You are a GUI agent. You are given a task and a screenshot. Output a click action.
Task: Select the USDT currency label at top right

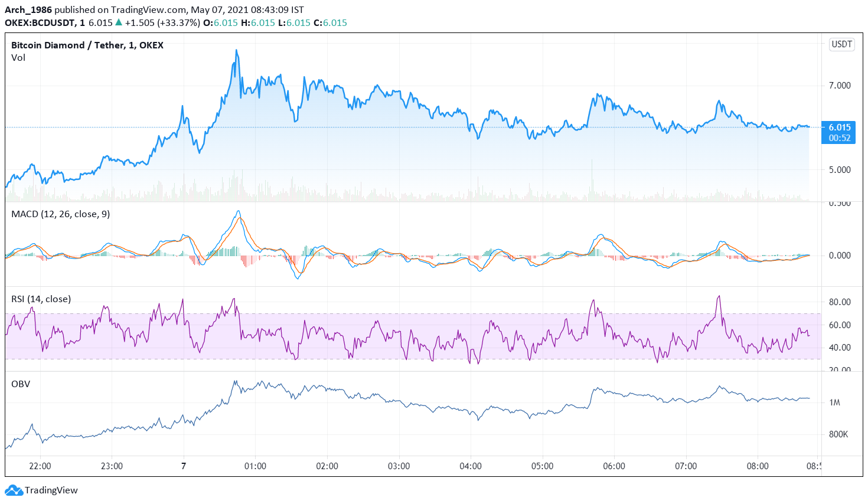point(843,44)
